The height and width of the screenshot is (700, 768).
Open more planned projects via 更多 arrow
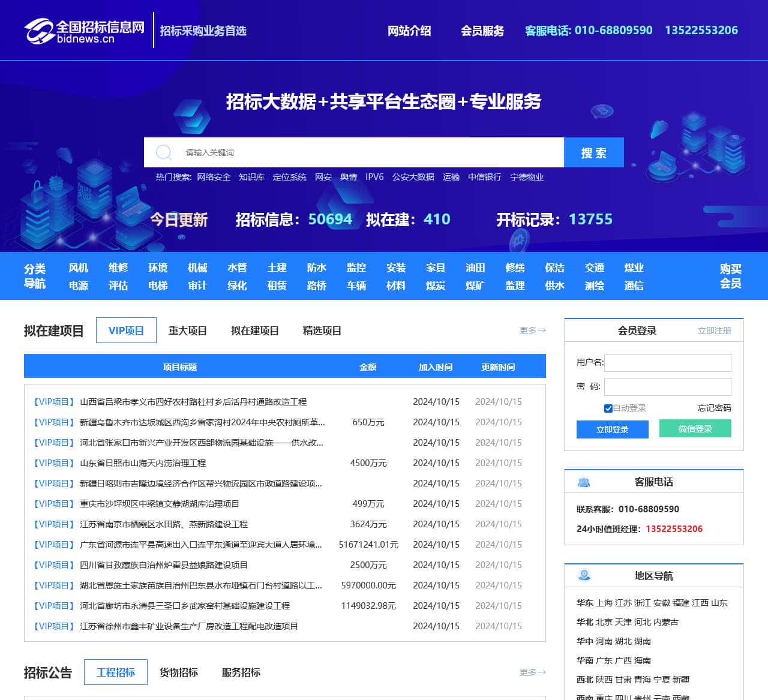(x=532, y=331)
